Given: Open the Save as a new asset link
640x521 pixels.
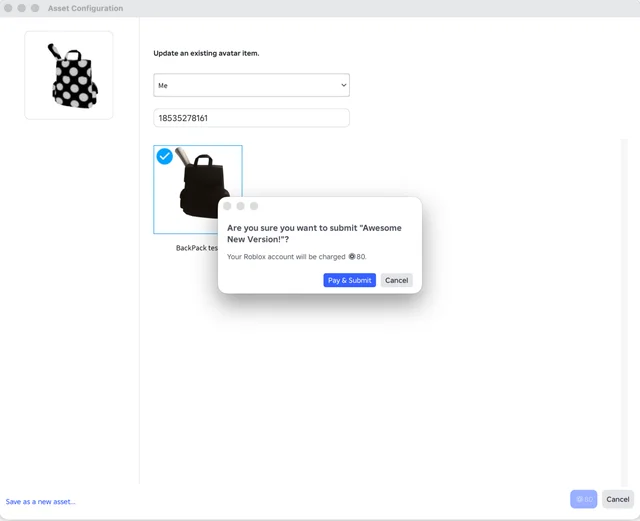Looking at the screenshot, I should click(x=40, y=501).
